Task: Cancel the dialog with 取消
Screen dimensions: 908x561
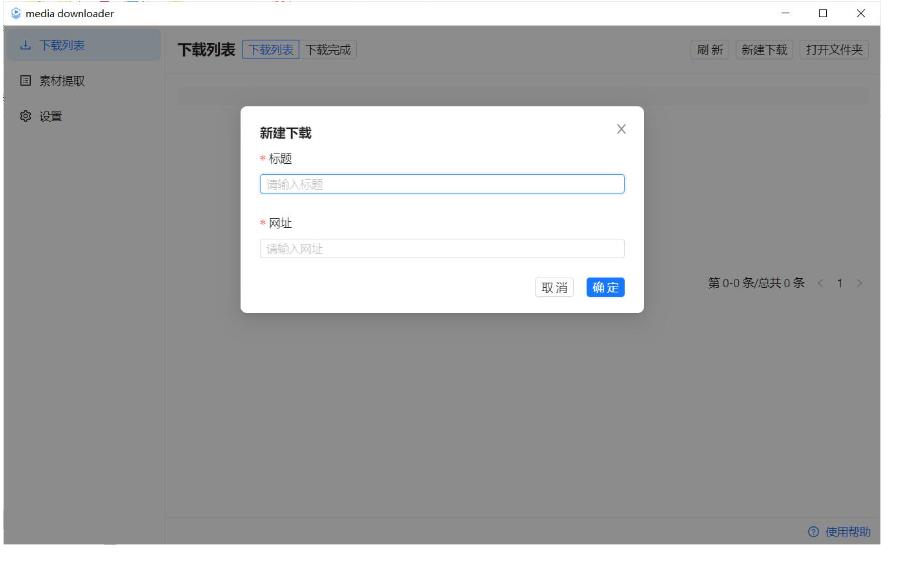Action: click(x=554, y=287)
